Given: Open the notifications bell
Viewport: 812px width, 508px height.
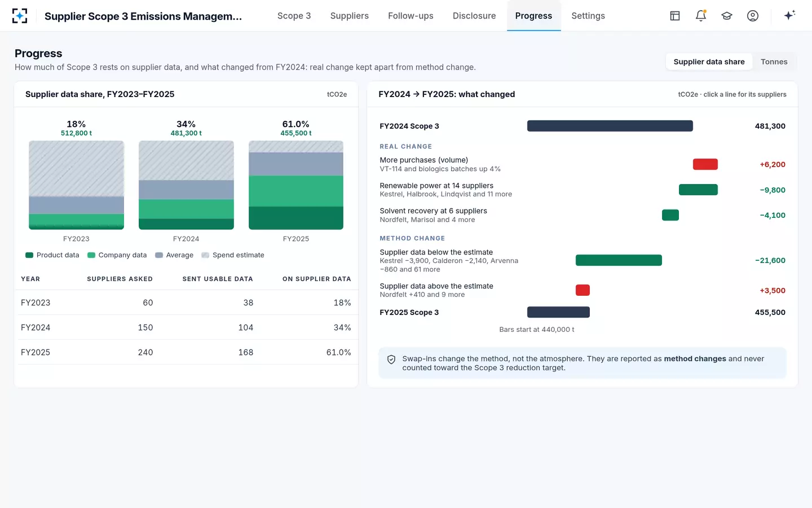Looking at the screenshot, I should tap(701, 16).
